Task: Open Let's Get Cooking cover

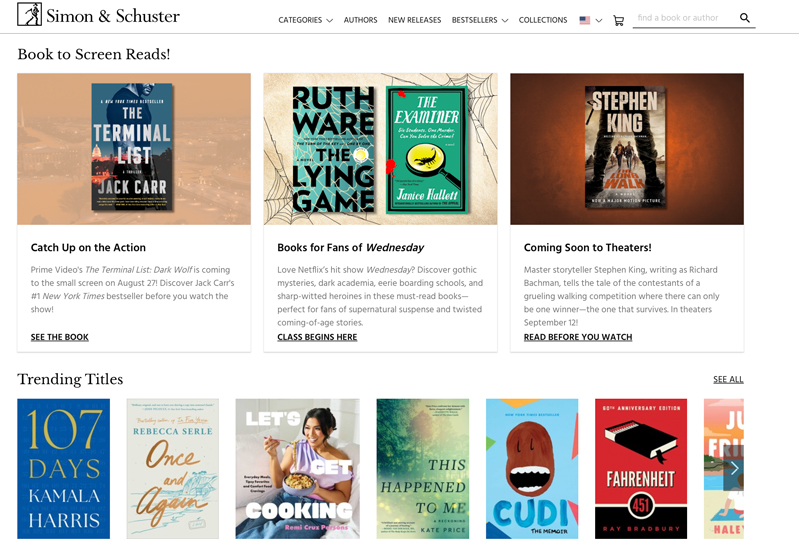Action: click(x=298, y=469)
